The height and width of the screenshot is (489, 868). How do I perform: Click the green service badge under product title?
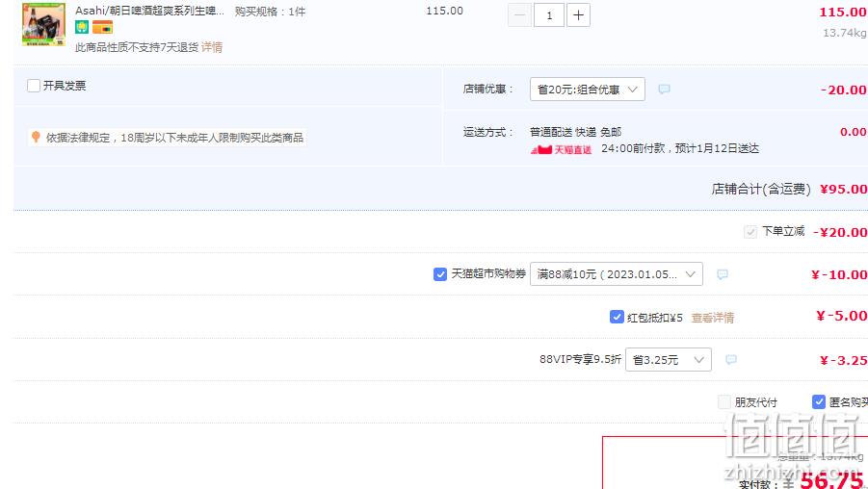tap(82, 27)
